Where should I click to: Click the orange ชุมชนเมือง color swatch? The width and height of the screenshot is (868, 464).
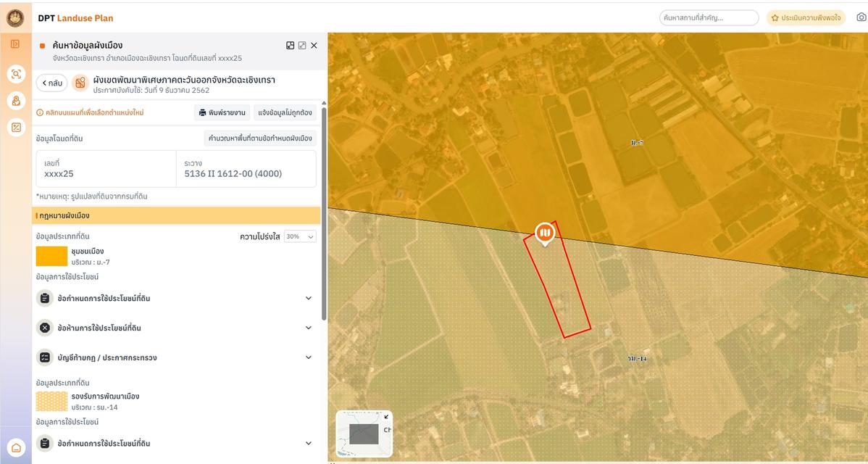point(51,256)
